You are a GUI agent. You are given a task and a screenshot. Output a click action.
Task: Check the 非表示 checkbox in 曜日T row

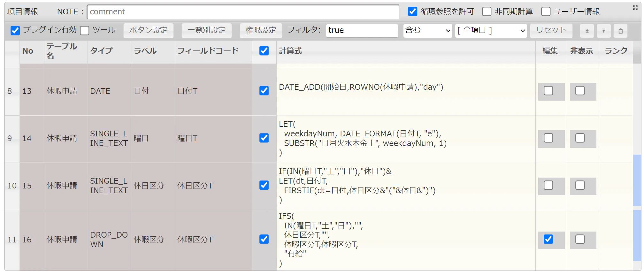pyautogui.click(x=580, y=138)
